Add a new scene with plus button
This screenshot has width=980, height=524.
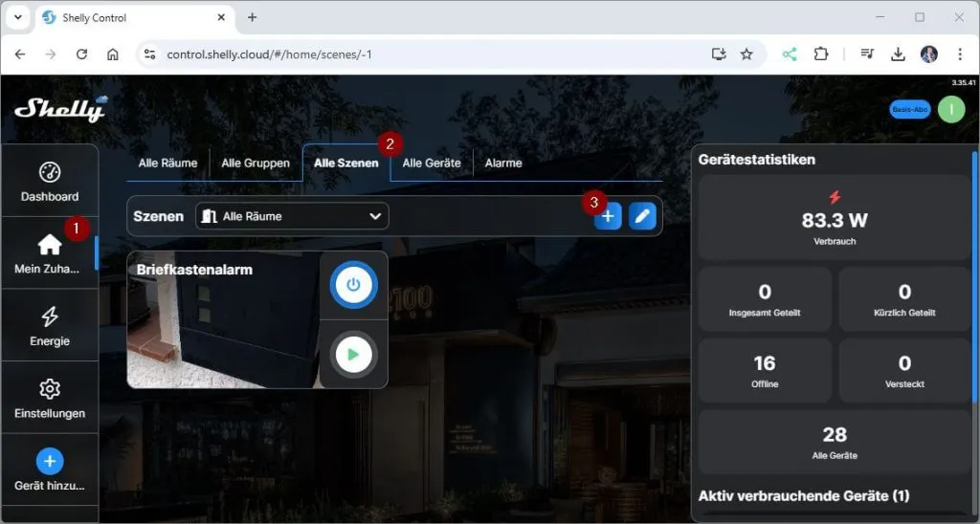tap(608, 217)
